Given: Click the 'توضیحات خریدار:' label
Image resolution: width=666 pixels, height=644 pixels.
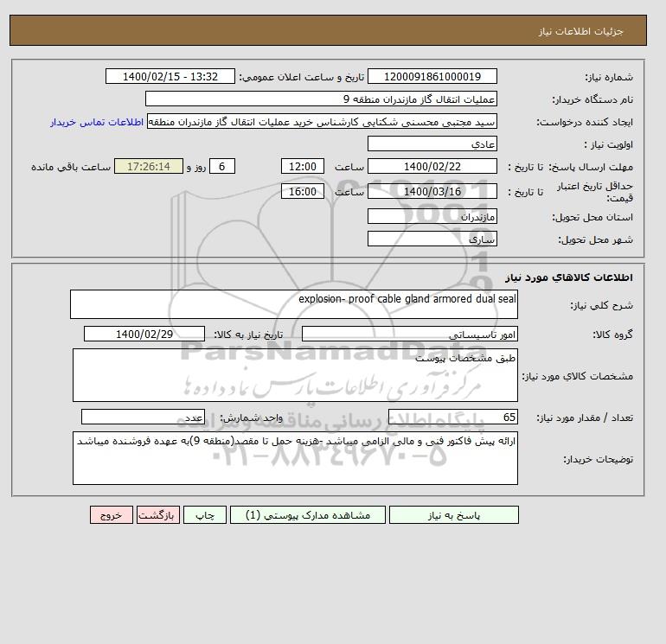Looking at the screenshot, I should [598, 459].
